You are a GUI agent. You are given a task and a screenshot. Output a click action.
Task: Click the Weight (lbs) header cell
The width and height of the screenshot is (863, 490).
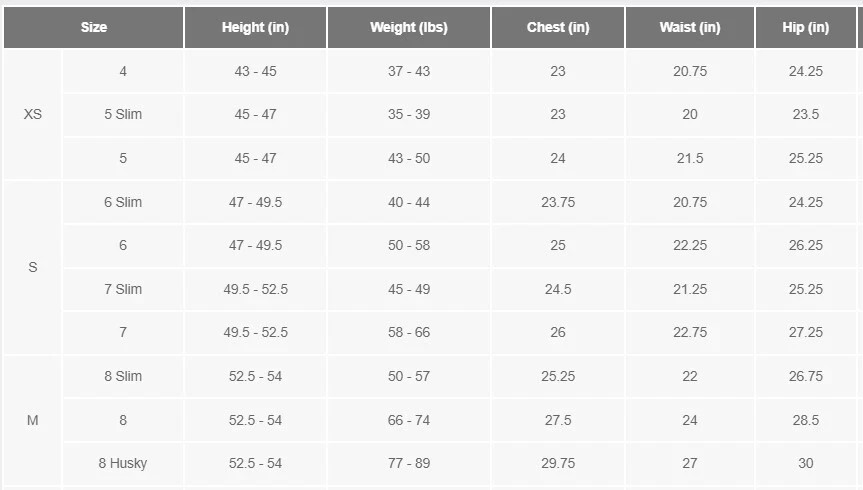pyautogui.click(x=408, y=28)
